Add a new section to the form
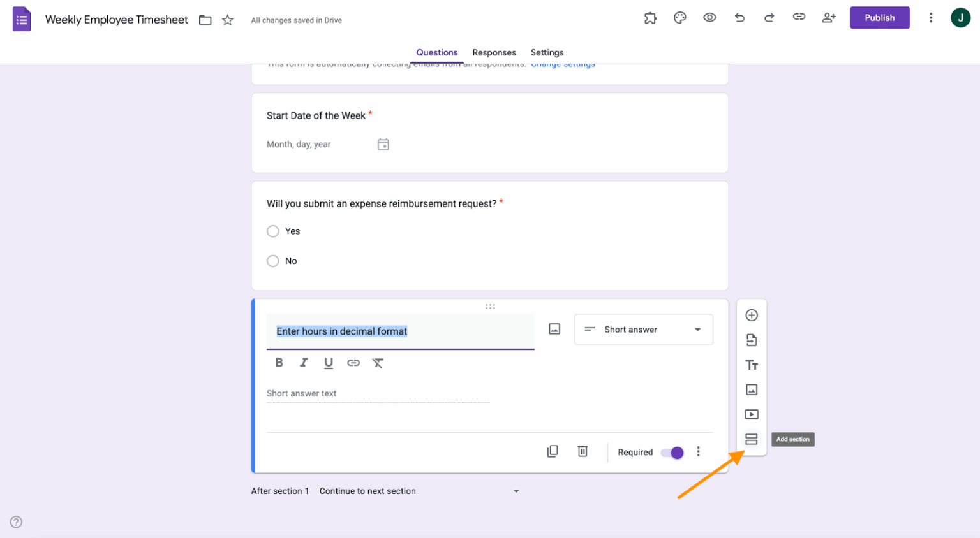Viewport: 980px width, 538px height. pos(752,439)
